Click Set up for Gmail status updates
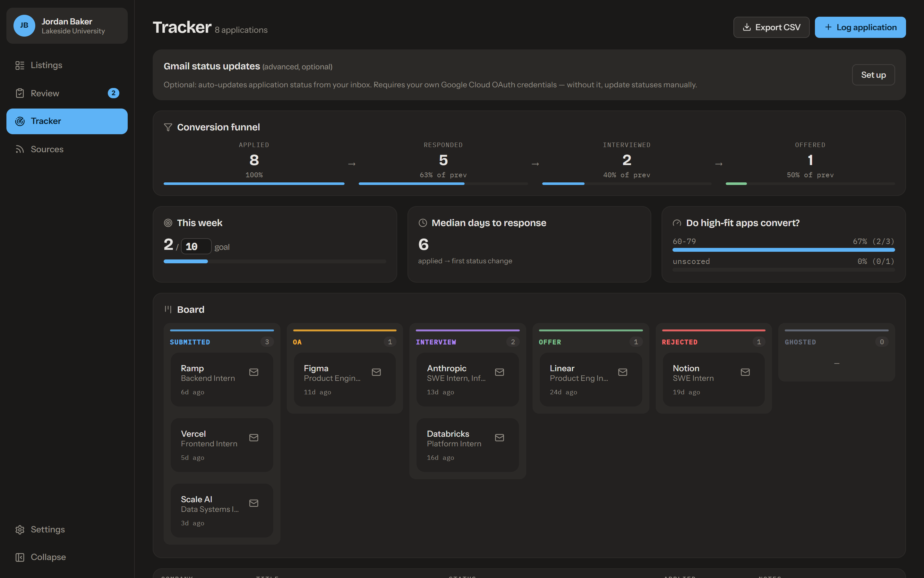The width and height of the screenshot is (924, 578). [873, 75]
